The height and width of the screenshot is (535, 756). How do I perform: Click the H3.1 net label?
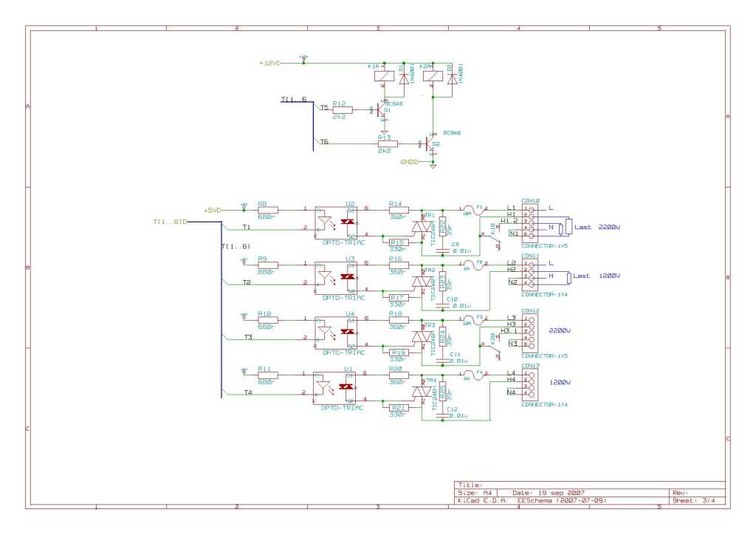pos(509,331)
